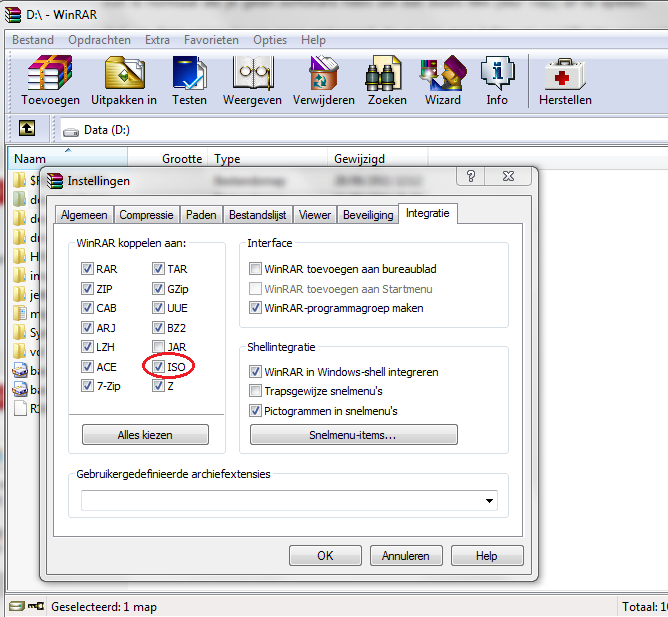Click the WinRAR books icon in title bar
The height and width of the screenshot is (617, 668).
coord(13,14)
